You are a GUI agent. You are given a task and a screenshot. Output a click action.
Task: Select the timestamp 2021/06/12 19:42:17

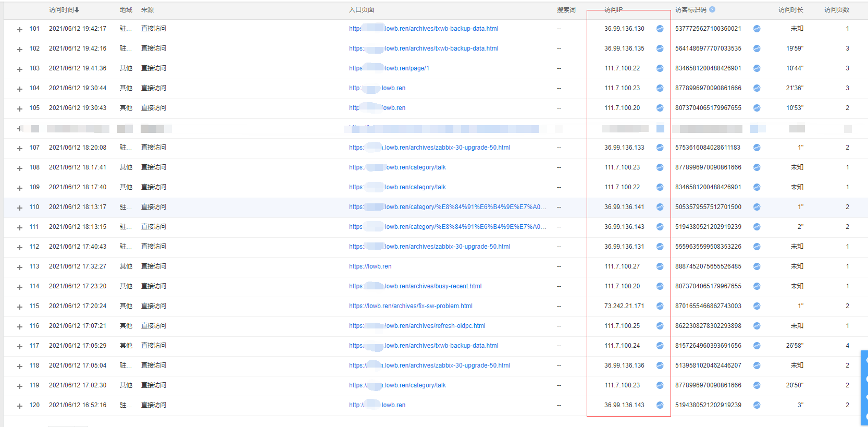(x=78, y=29)
